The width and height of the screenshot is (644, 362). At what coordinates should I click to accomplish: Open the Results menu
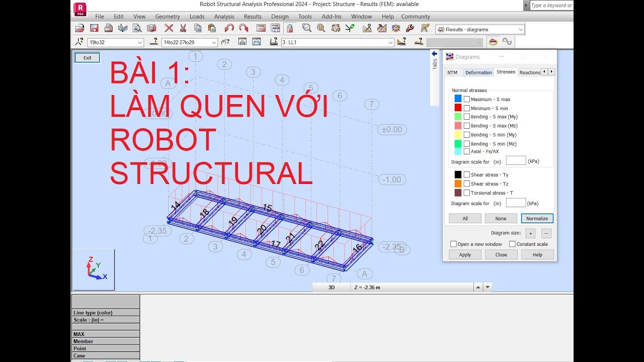(253, 17)
